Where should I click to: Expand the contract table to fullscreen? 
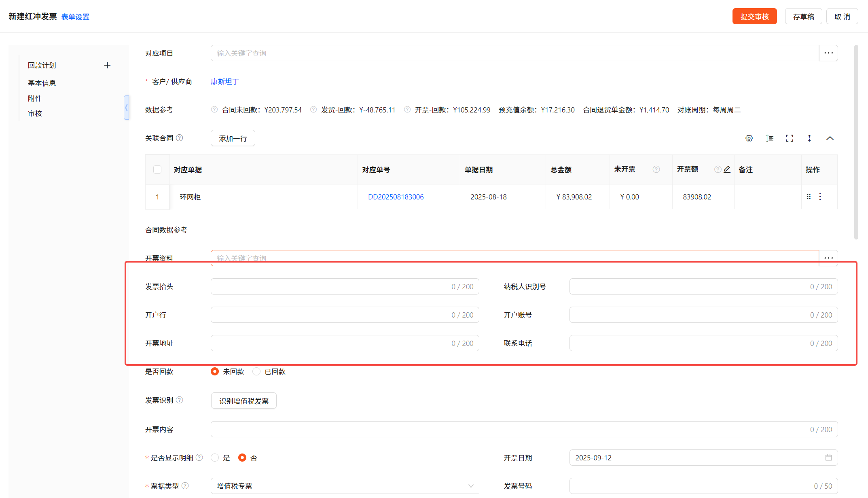(x=790, y=138)
